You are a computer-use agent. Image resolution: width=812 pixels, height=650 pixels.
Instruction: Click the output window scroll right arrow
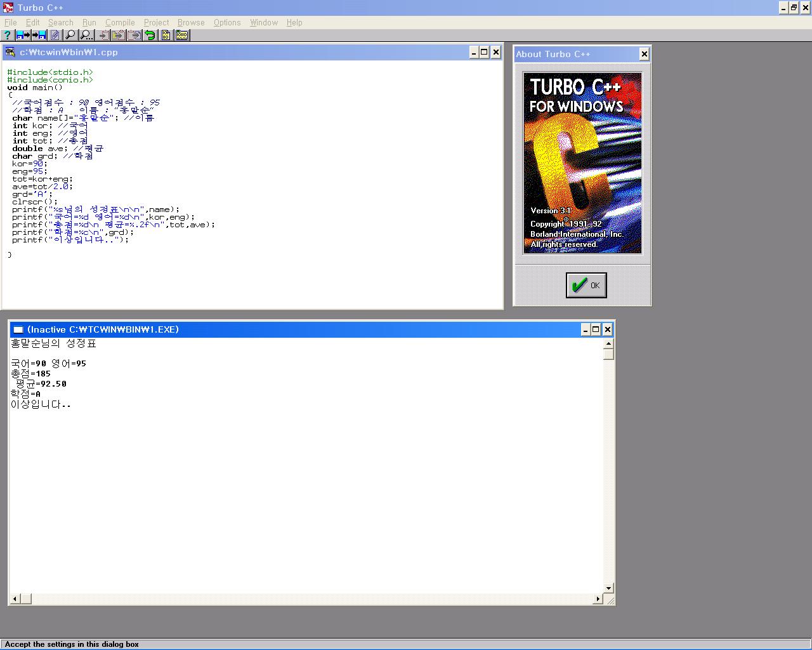coord(598,599)
